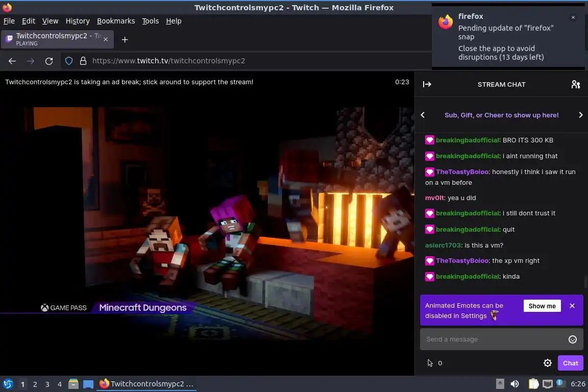Open the system start menu
The image size is (588, 392).
tap(8, 384)
